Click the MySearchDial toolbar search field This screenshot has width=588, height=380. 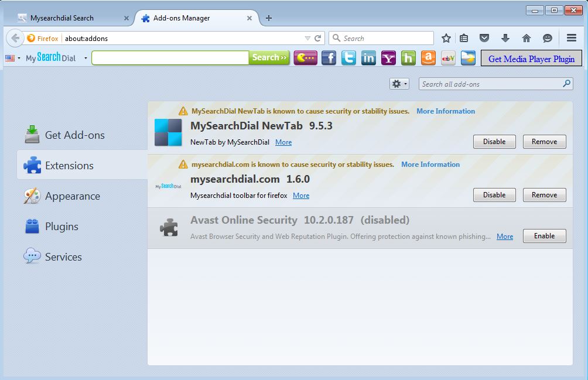pos(170,58)
